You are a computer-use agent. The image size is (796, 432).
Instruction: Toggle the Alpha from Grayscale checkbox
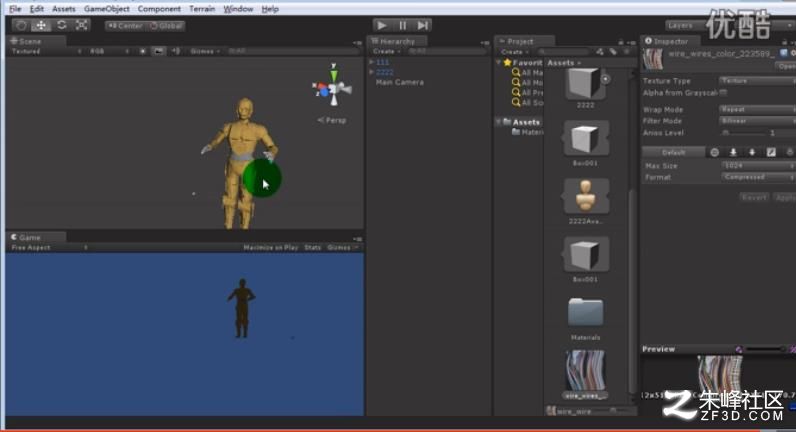point(723,92)
